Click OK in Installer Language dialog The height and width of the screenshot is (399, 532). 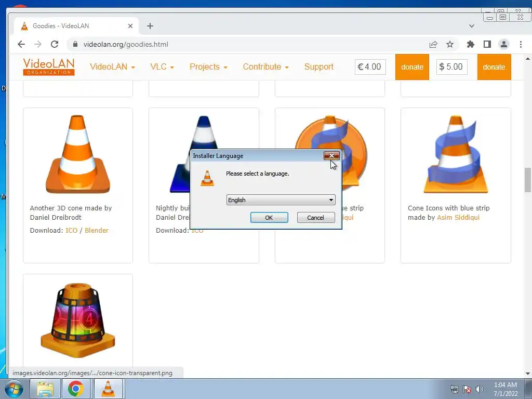(x=269, y=218)
